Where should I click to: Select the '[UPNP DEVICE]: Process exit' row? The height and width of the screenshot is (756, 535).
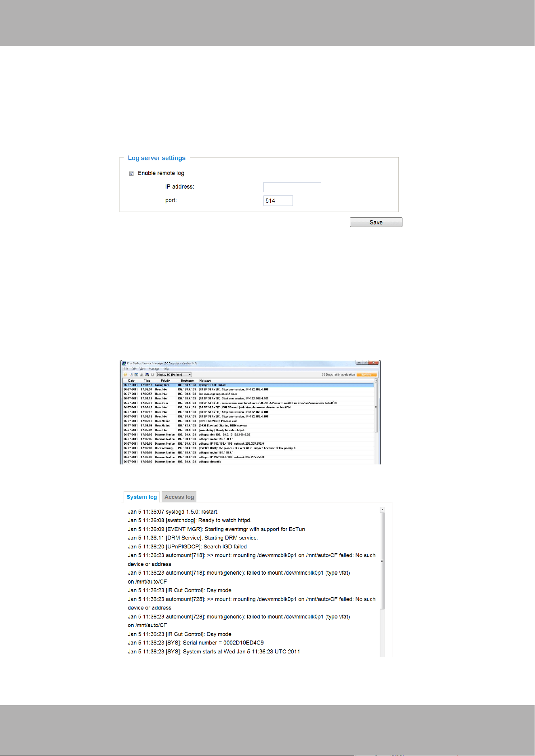coord(249,421)
